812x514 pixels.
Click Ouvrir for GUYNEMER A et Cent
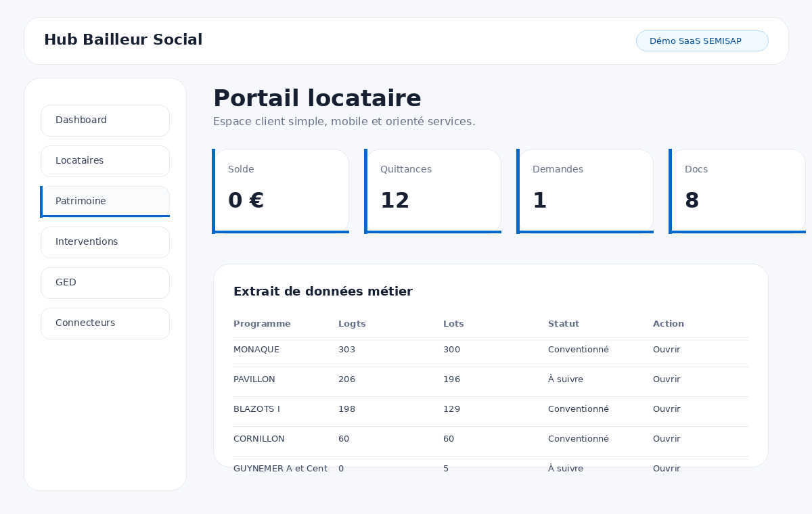(667, 469)
